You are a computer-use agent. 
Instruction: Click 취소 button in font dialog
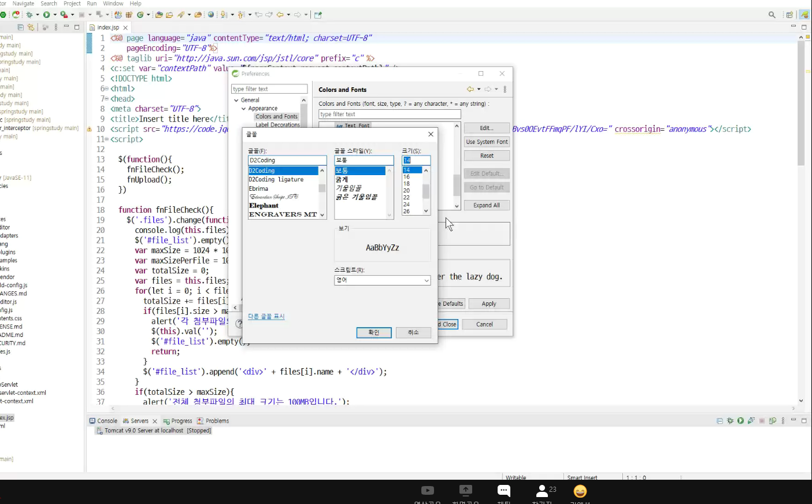[x=413, y=332]
